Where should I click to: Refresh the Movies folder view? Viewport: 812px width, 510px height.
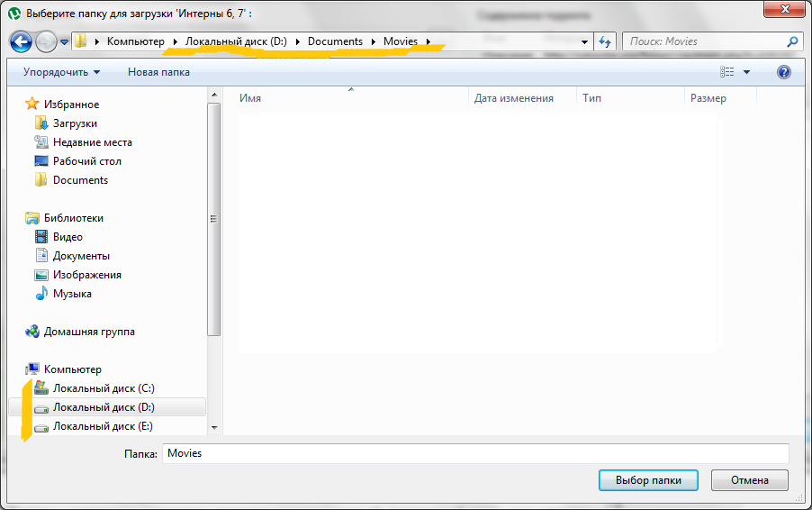(x=605, y=42)
